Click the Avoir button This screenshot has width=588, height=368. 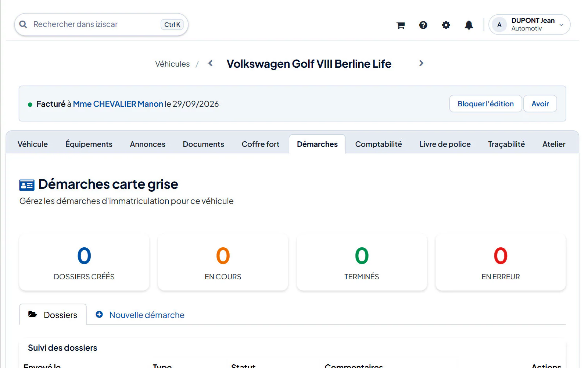540,104
